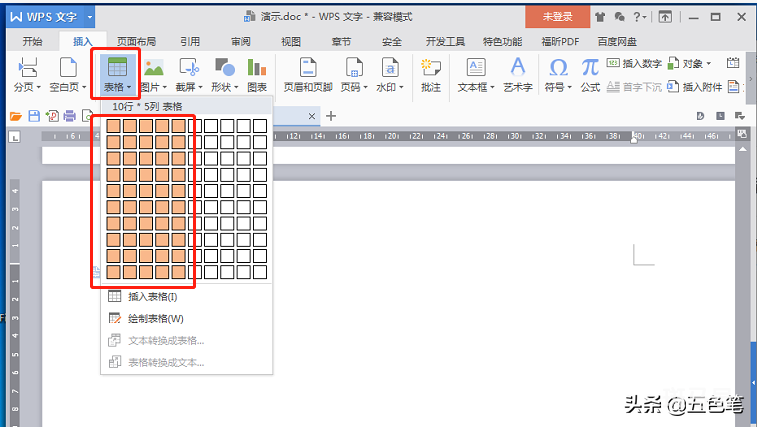Image resolution: width=757 pixels, height=427 pixels.
Task: Add a new document tab
Action: [331, 116]
